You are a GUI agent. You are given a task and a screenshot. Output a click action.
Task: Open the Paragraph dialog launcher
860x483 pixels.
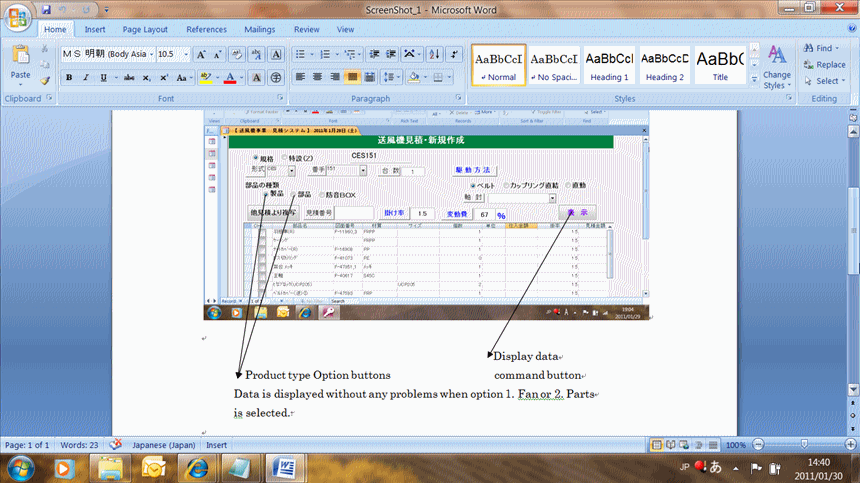point(459,98)
